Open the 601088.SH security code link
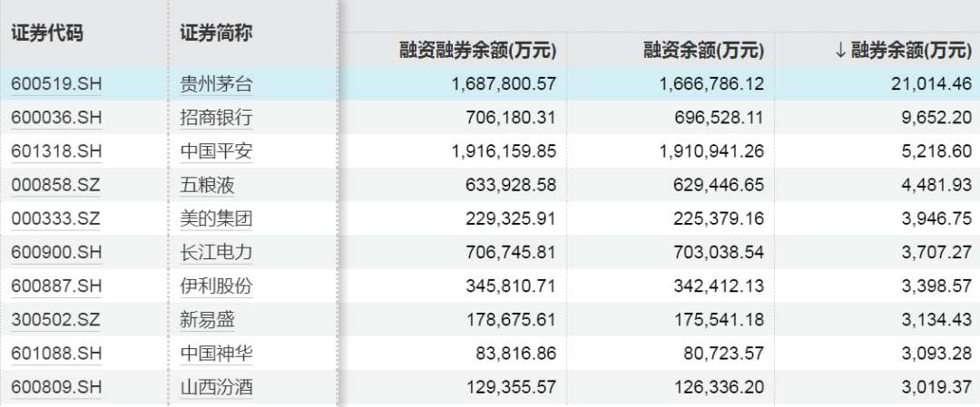Image resolution: width=980 pixels, height=407 pixels. (56, 354)
